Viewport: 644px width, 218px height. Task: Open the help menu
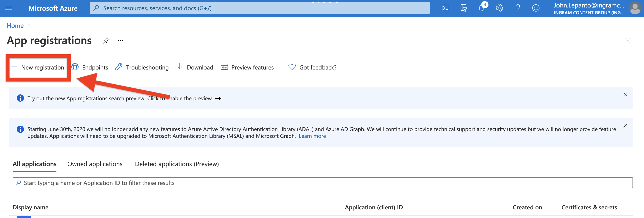(x=518, y=8)
